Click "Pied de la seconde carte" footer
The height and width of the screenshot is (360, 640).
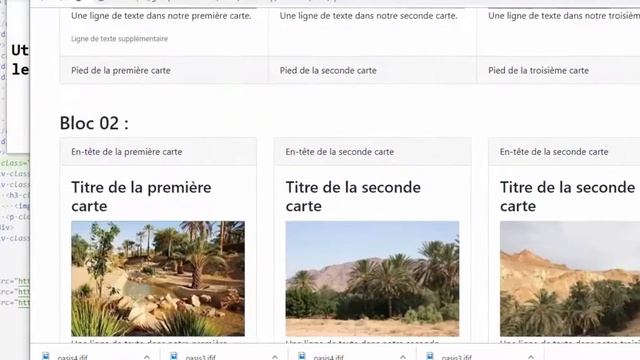(x=328, y=70)
